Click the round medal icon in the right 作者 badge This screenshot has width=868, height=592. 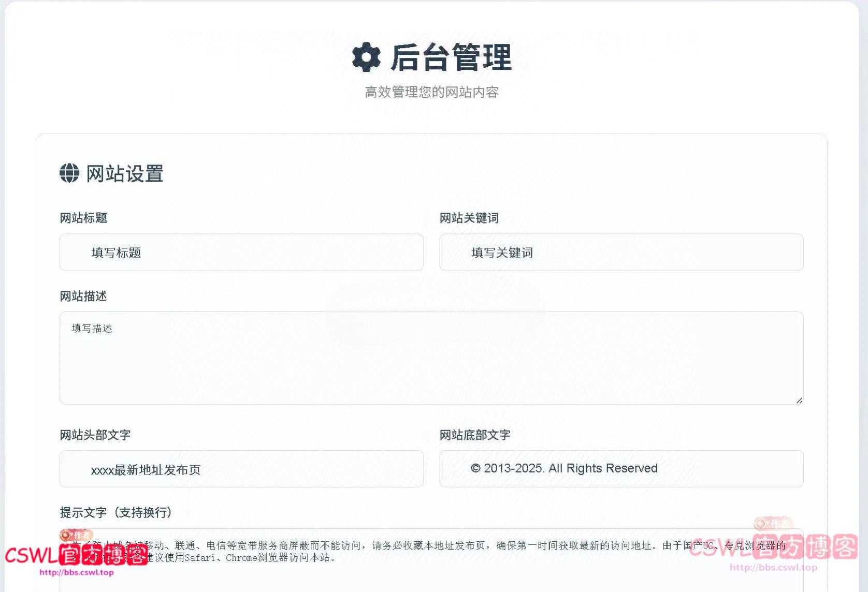(761, 524)
